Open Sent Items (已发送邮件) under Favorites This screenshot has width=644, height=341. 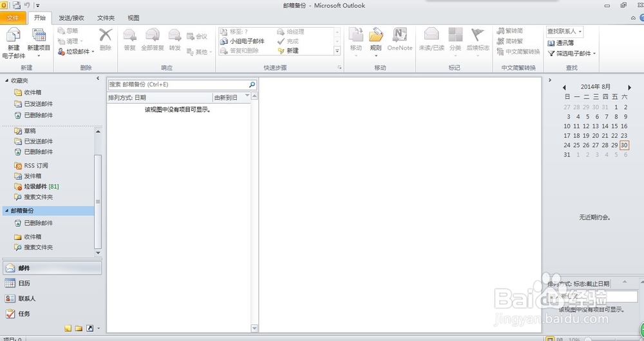point(33,104)
